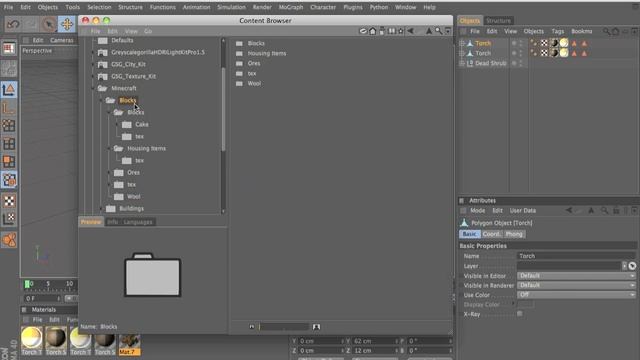
Task: Click the first orange triangle tag on first Torch
Action: (574, 43)
